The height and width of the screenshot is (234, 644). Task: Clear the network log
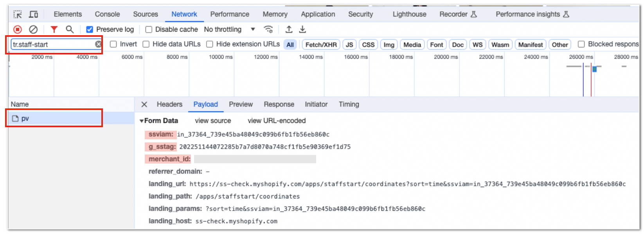[34, 29]
